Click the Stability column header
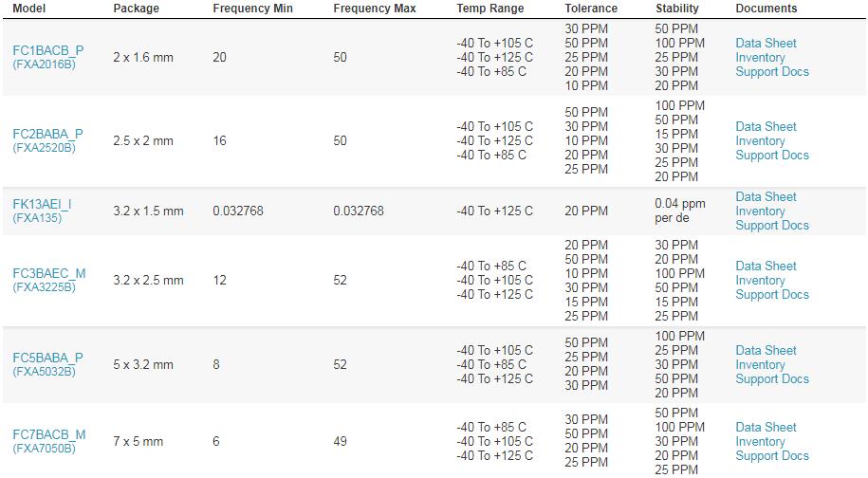This screenshot has width=868, height=478. pyautogui.click(x=676, y=9)
